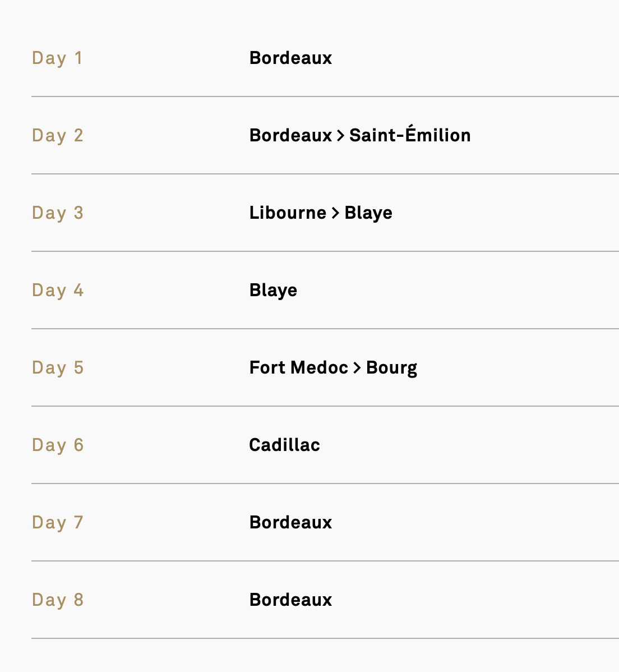Select the Blaye title in Day 4
The width and height of the screenshot is (619, 672).
click(x=273, y=291)
